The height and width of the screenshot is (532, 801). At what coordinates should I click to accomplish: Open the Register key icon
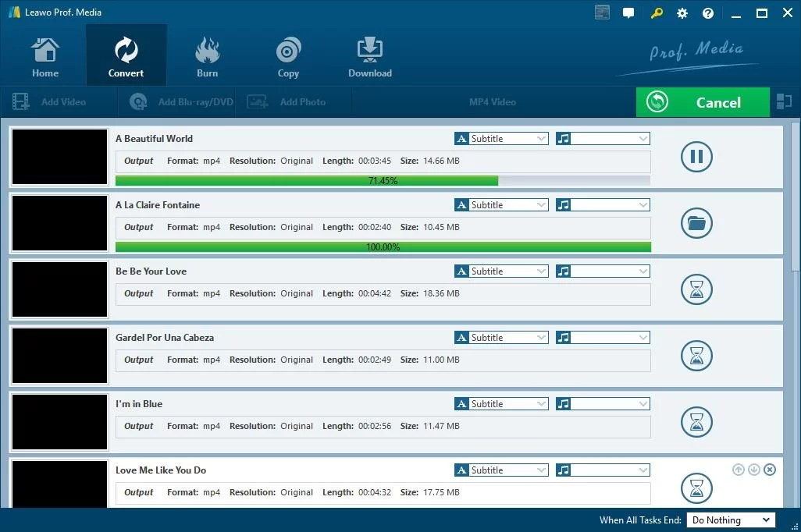tap(656, 12)
